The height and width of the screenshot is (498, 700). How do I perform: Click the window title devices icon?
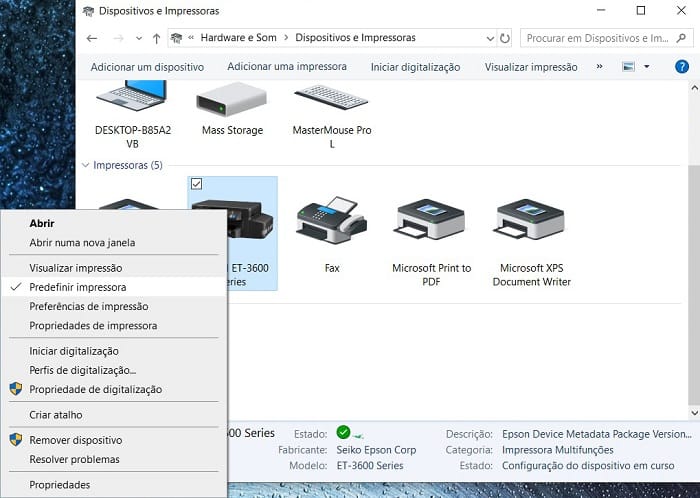point(88,11)
